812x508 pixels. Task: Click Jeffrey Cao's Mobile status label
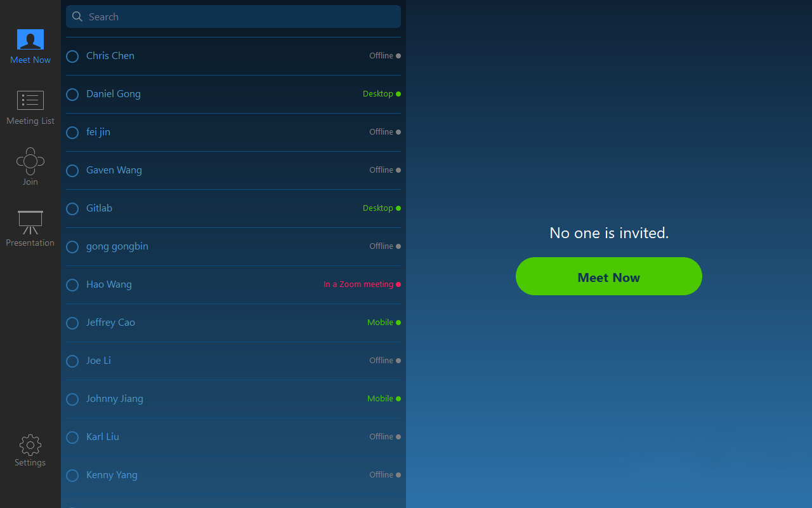click(380, 323)
